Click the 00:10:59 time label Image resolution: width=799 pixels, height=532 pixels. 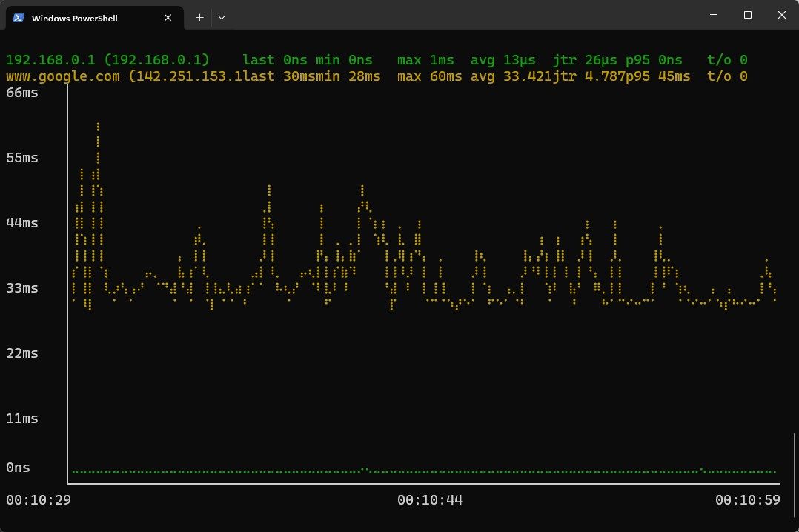pyautogui.click(x=748, y=500)
